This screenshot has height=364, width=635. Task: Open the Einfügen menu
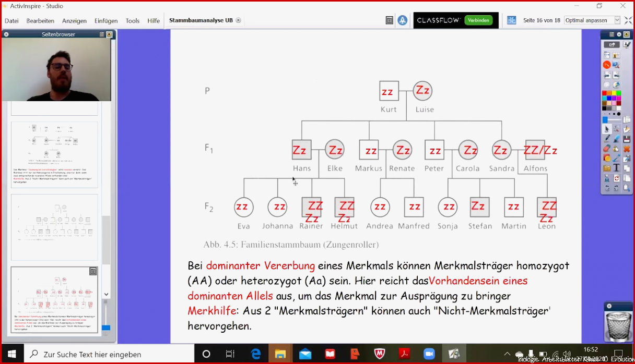tap(106, 21)
